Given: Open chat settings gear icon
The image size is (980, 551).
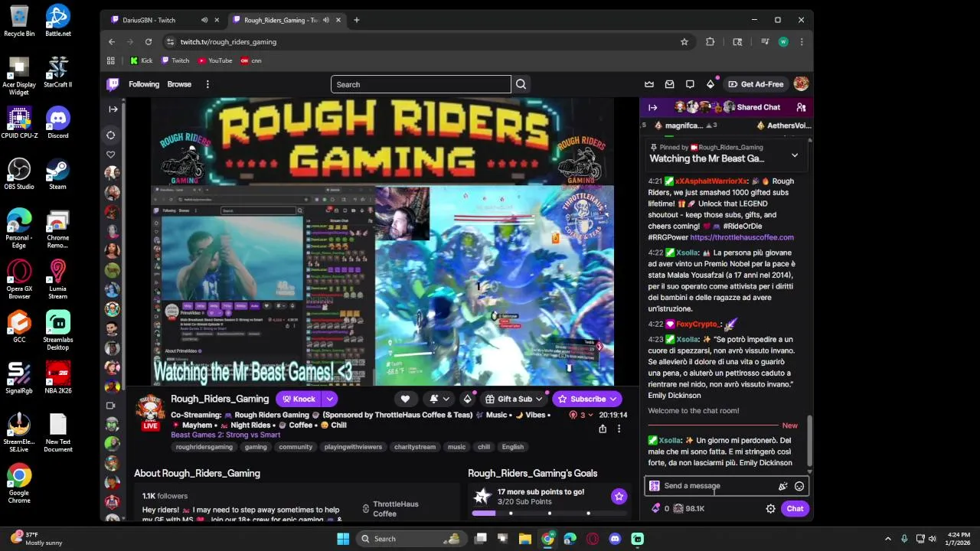Looking at the screenshot, I should point(771,509).
